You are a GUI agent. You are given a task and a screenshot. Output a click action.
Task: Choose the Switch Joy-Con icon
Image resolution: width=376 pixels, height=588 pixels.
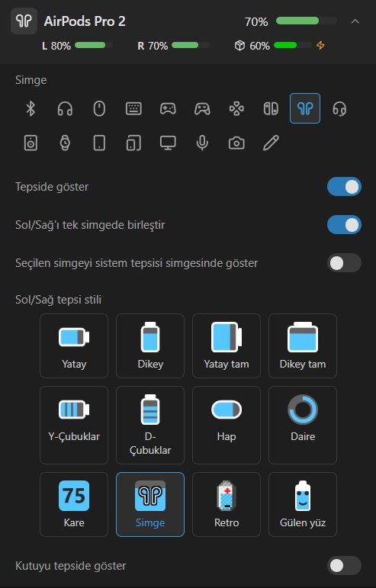(271, 109)
